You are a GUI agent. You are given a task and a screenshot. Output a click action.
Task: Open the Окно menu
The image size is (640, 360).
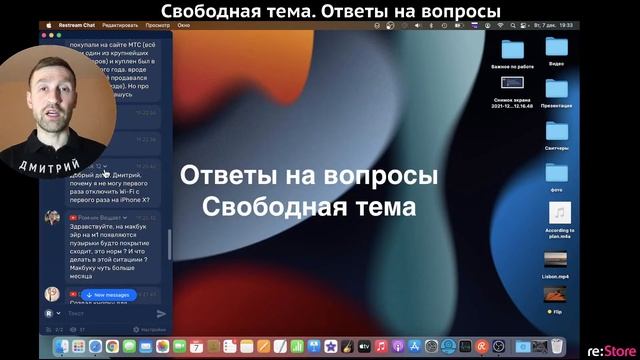pyautogui.click(x=184, y=25)
